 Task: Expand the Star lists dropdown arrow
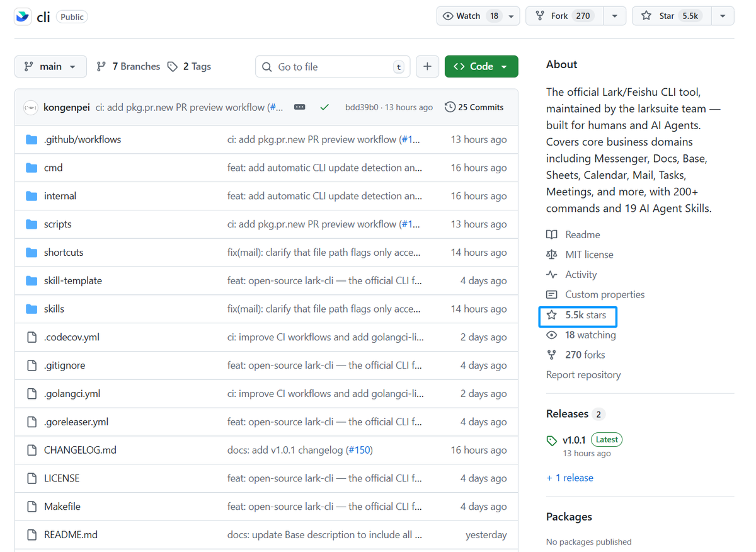[723, 16]
